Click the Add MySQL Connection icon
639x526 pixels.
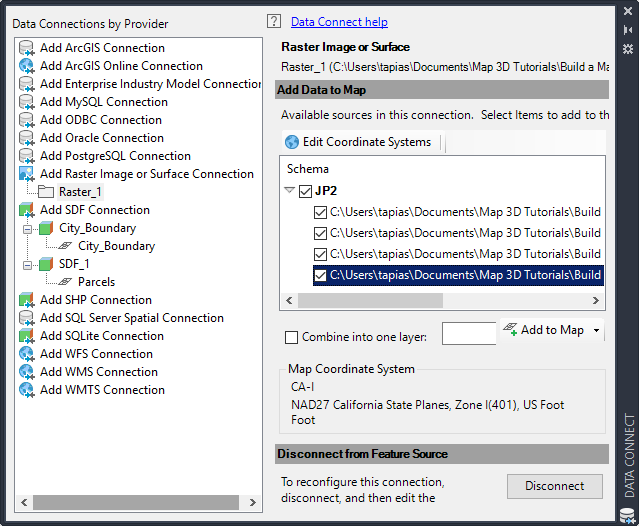[x=27, y=102]
